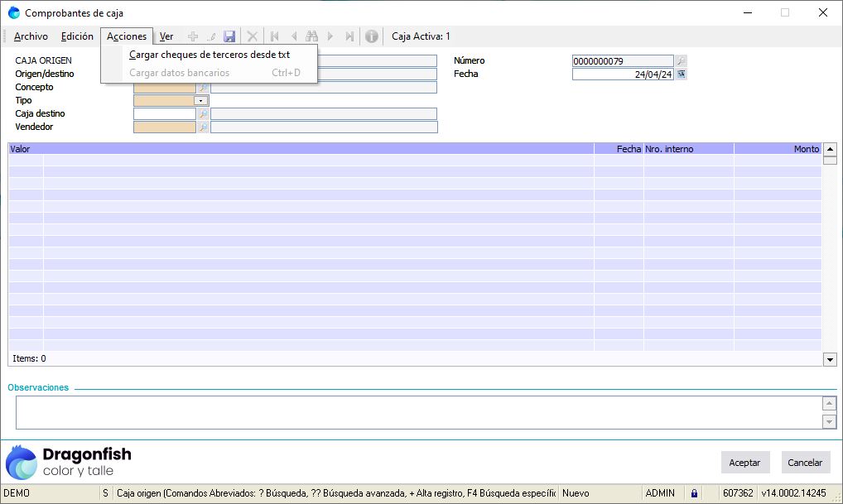843x504 pixels.
Task: Click the grid's Fecha column header
Action: (619, 149)
